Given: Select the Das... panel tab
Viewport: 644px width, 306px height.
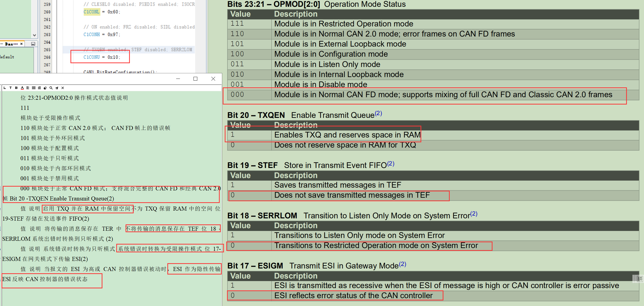Looking at the screenshot, I should pos(11,44).
